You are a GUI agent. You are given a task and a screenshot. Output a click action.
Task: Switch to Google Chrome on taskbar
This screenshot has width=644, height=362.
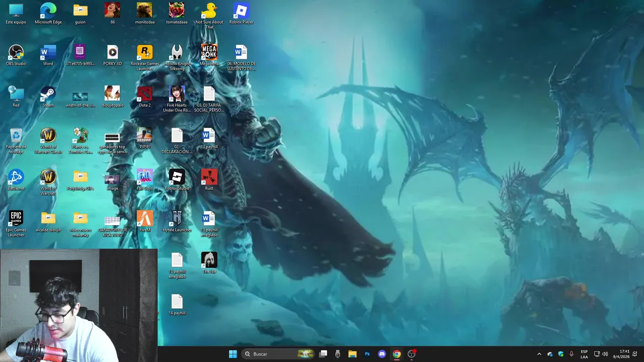pyautogui.click(x=396, y=354)
